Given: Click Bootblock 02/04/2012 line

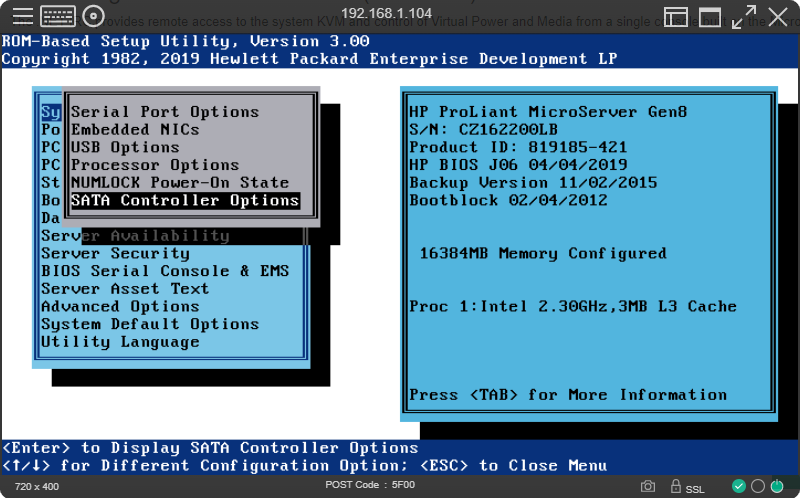Looking at the screenshot, I should click(508, 201).
